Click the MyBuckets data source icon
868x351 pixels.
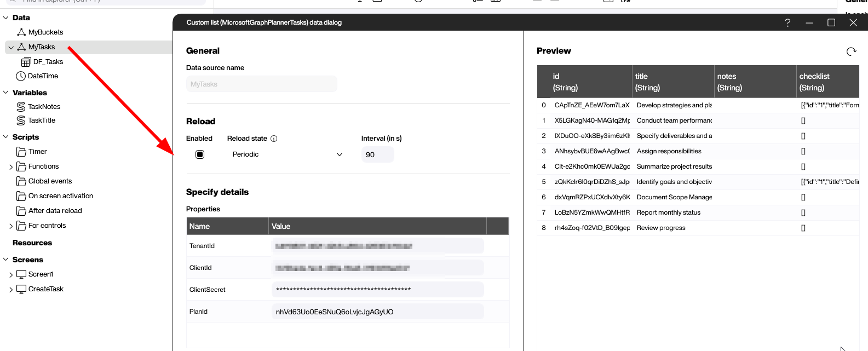coord(21,32)
